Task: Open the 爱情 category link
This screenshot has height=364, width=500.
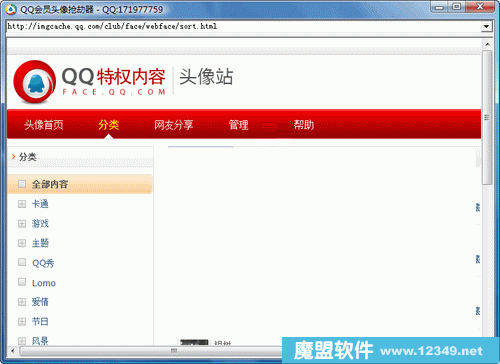Action: pos(40,302)
